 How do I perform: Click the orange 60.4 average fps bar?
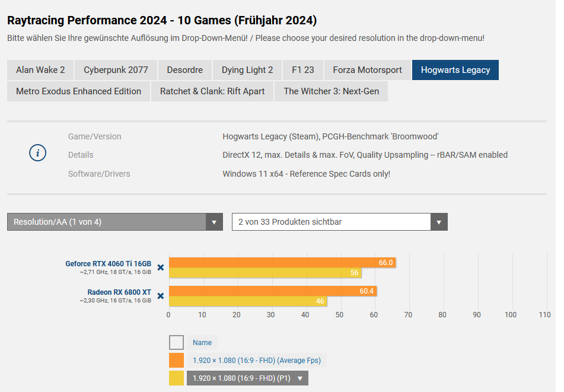[x=273, y=291]
